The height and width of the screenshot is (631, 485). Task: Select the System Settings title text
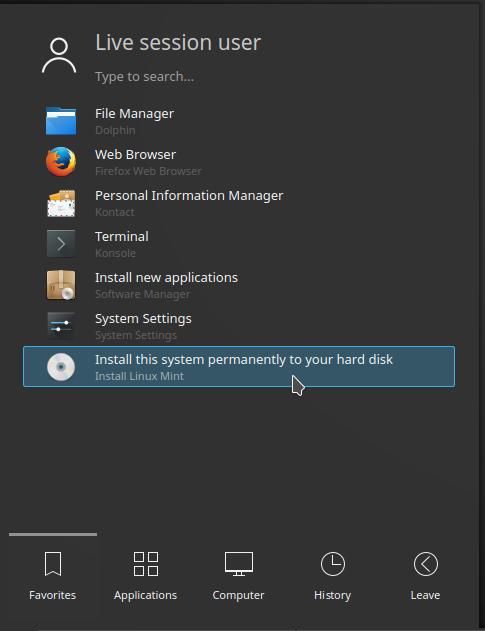click(x=143, y=319)
